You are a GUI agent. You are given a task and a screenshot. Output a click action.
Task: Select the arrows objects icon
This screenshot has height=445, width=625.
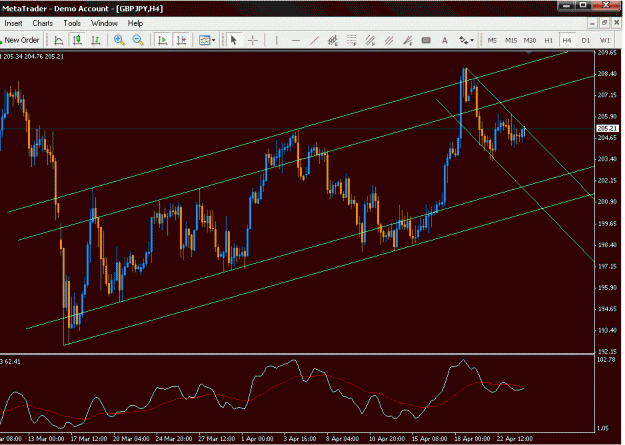pos(463,40)
